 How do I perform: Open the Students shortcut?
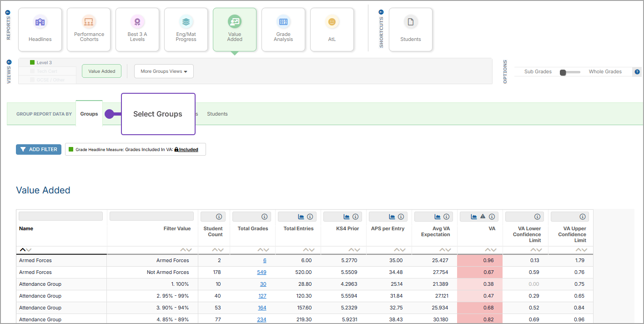pyautogui.click(x=410, y=29)
